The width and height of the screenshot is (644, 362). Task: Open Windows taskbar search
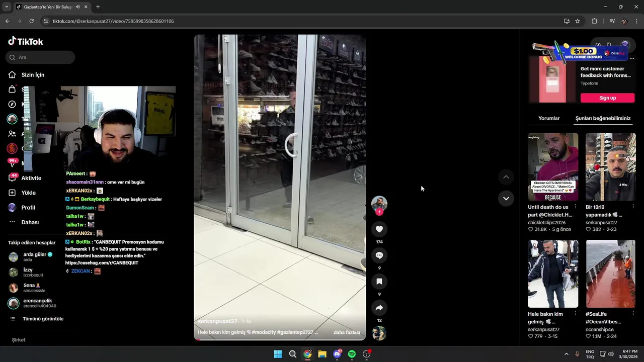tap(292, 354)
